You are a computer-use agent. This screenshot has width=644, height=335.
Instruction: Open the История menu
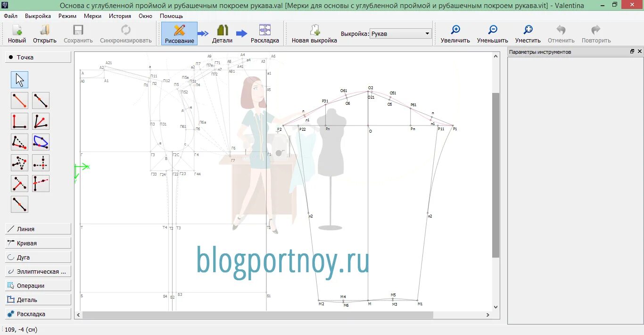coord(120,16)
